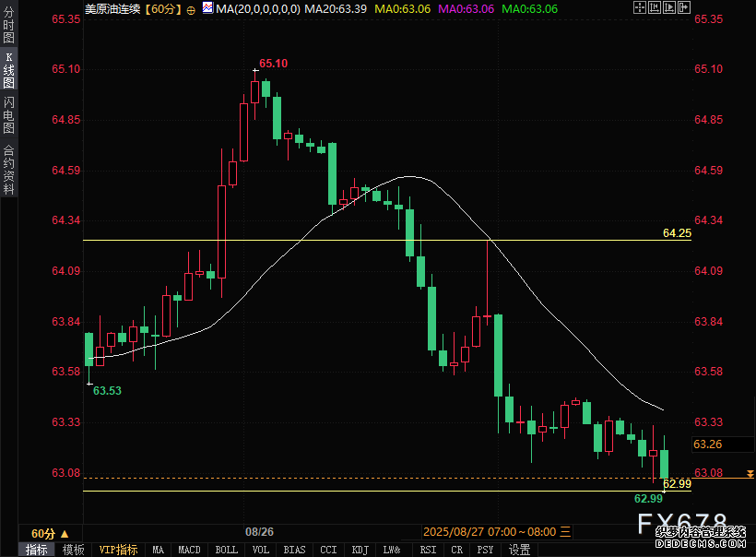
Task: Apply the MA indicator
Action: [159, 550]
